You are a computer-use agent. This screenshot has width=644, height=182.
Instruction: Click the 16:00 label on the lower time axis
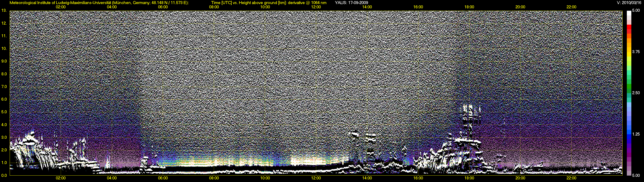418,178
